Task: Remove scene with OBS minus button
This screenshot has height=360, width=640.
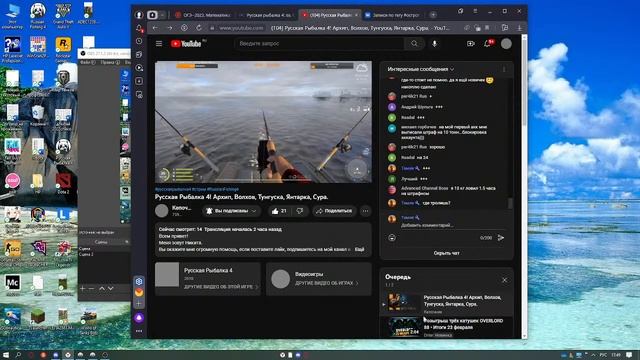Action: [x=91, y=289]
